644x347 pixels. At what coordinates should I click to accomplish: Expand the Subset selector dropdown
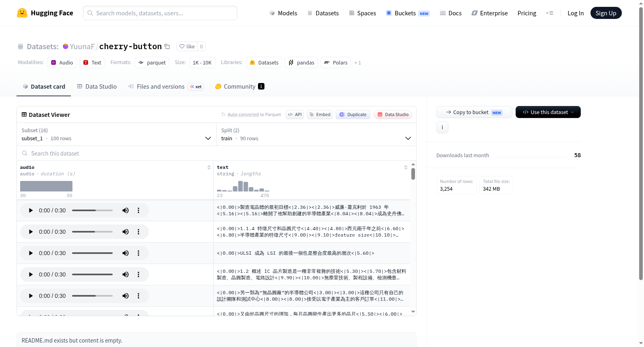116,134
